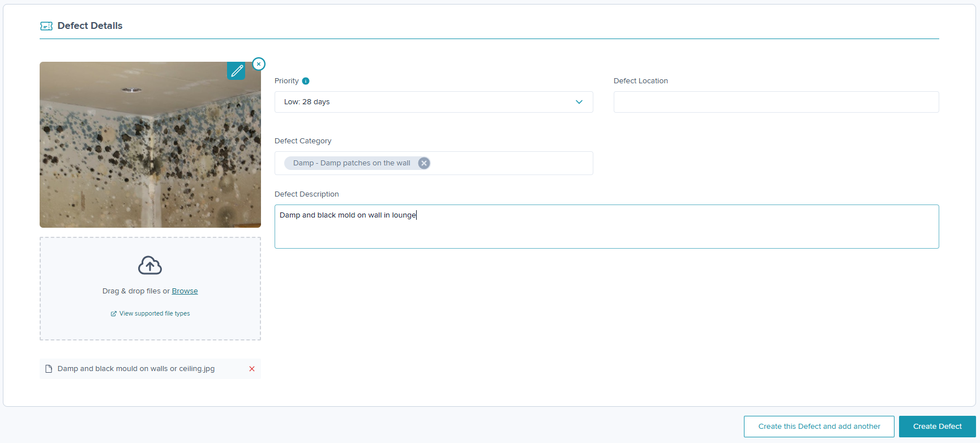Screen dimensions: 980x443
Task: Open the Priority dropdown chevron
Action: point(579,102)
